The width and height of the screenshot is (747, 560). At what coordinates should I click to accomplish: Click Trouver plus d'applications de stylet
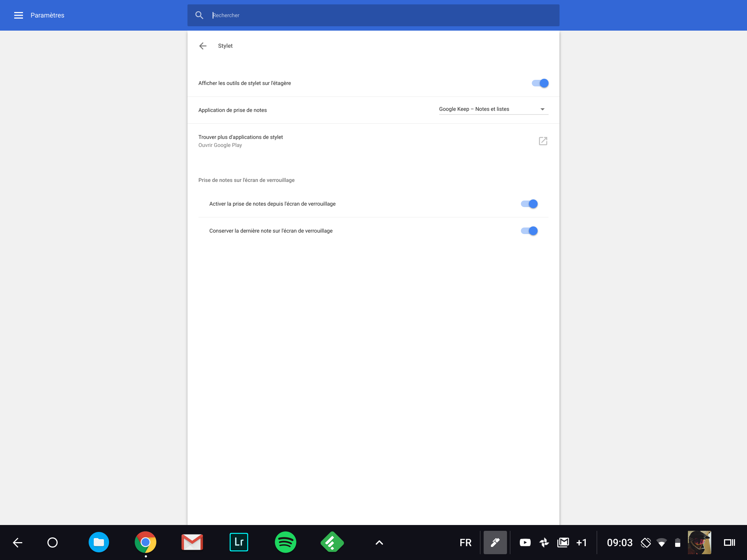tap(241, 137)
